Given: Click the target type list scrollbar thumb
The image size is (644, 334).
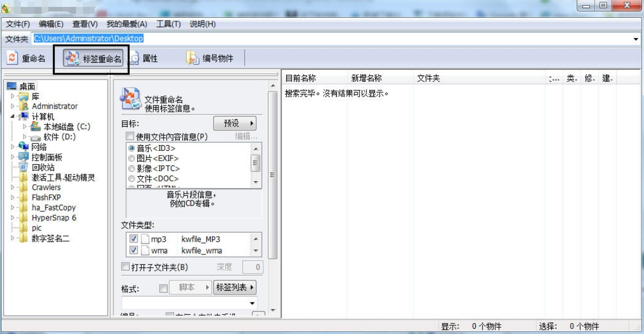Looking at the screenshot, I should click(255, 163).
